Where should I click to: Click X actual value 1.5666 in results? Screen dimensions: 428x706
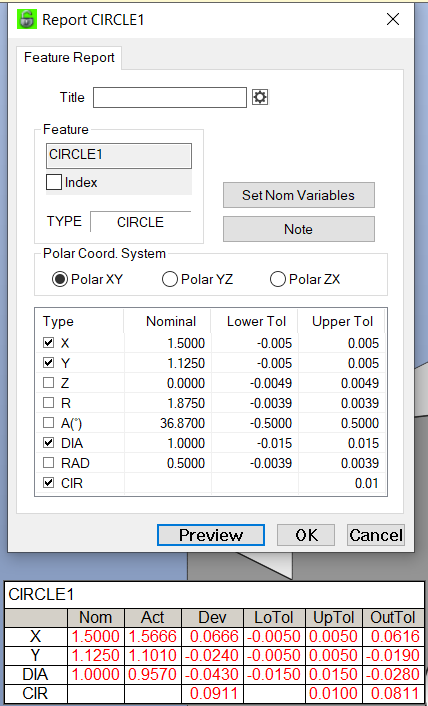[x=153, y=636]
